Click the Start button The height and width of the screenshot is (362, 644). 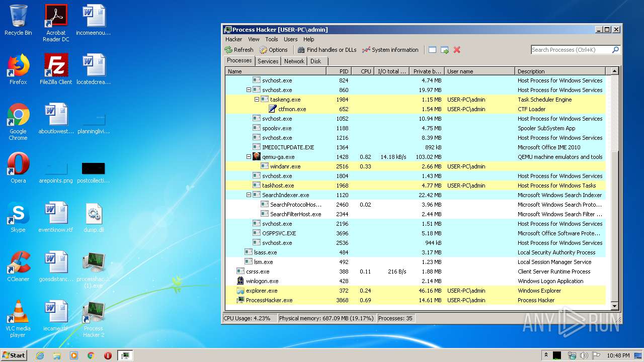click(x=14, y=355)
